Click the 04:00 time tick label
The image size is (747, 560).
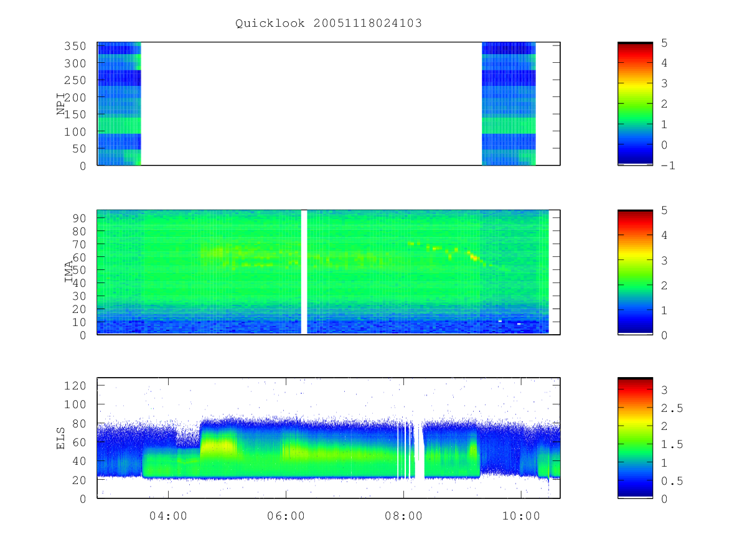168,516
